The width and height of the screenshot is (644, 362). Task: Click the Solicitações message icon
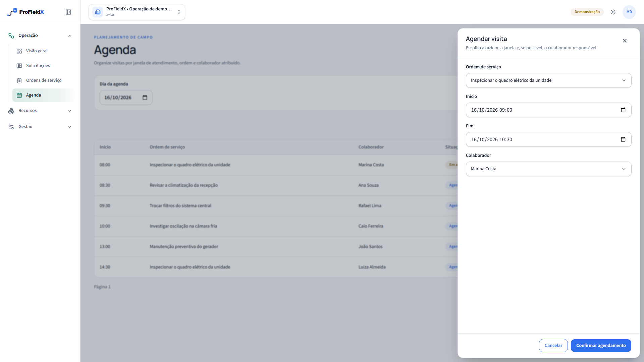pyautogui.click(x=19, y=66)
